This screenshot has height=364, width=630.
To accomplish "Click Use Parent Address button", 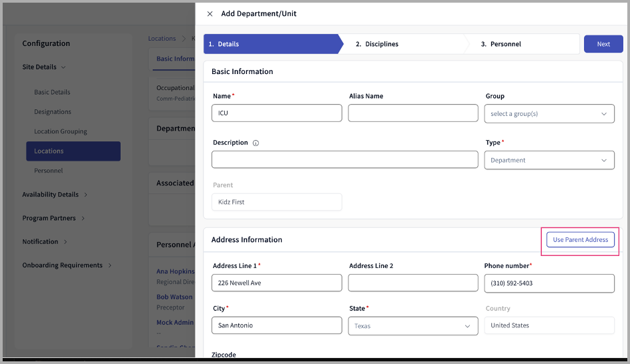I will click(x=580, y=240).
